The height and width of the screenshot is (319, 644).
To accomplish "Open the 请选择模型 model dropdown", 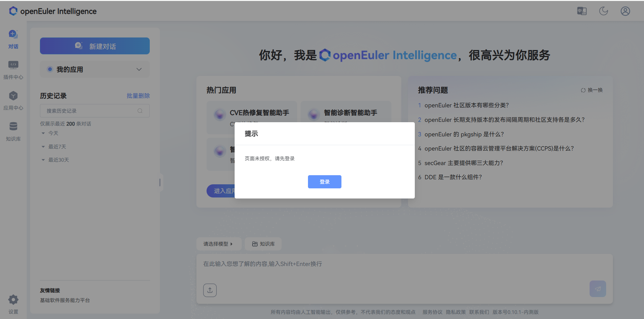I will click(219, 244).
